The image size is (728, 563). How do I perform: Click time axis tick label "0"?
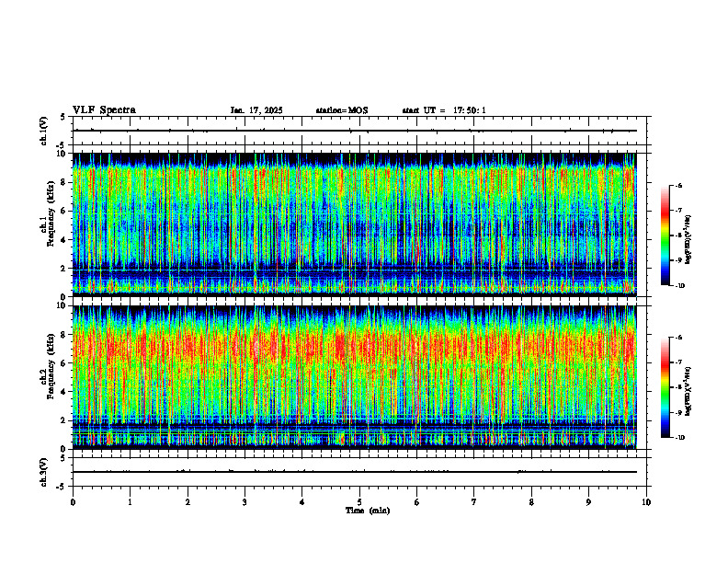73,502
